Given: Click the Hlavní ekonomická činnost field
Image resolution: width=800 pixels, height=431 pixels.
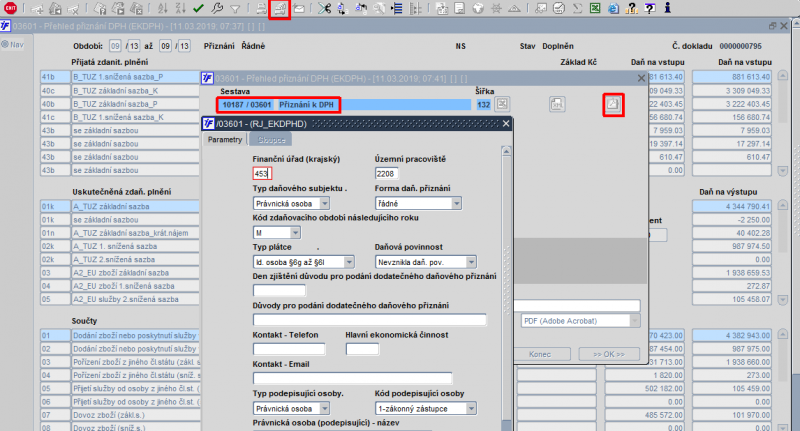Looking at the screenshot, I should [362, 349].
